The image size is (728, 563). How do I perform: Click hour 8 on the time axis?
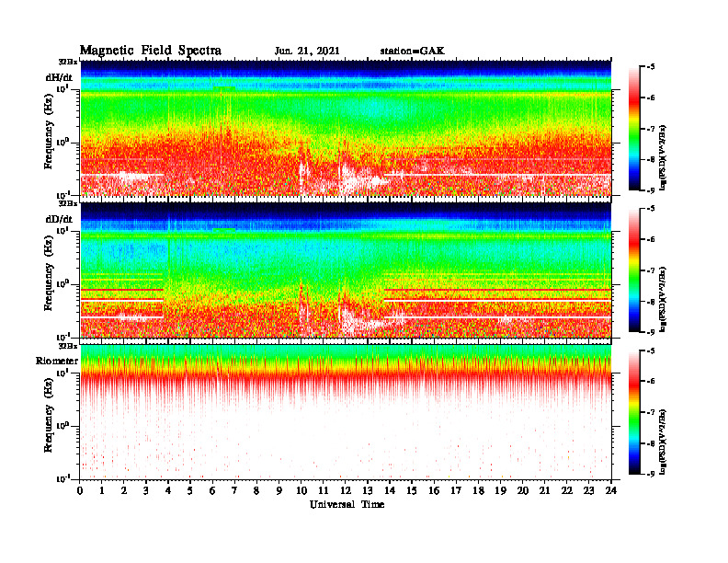(257, 490)
